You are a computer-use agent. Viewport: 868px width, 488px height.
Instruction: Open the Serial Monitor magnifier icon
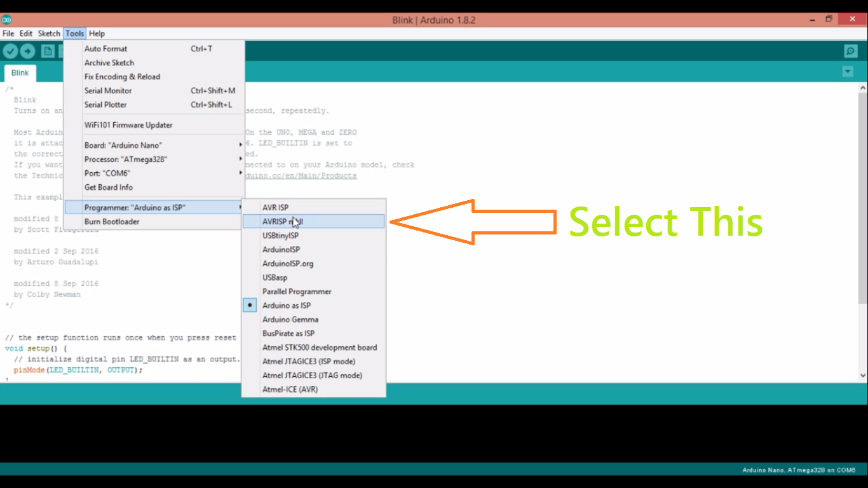point(850,51)
